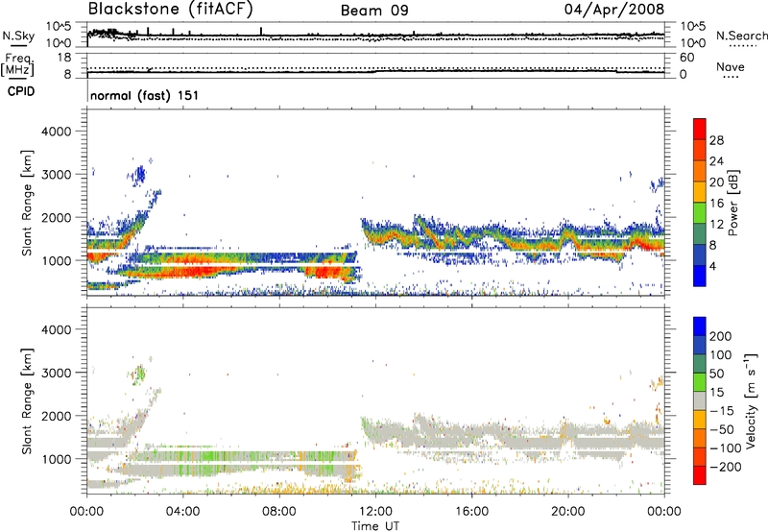Click the '12:00' time tick label
This screenshot has width=768, height=532.
click(375, 512)
